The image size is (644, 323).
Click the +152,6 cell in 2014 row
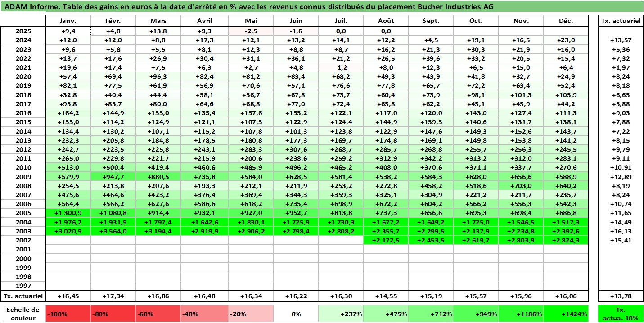(521, 131)
